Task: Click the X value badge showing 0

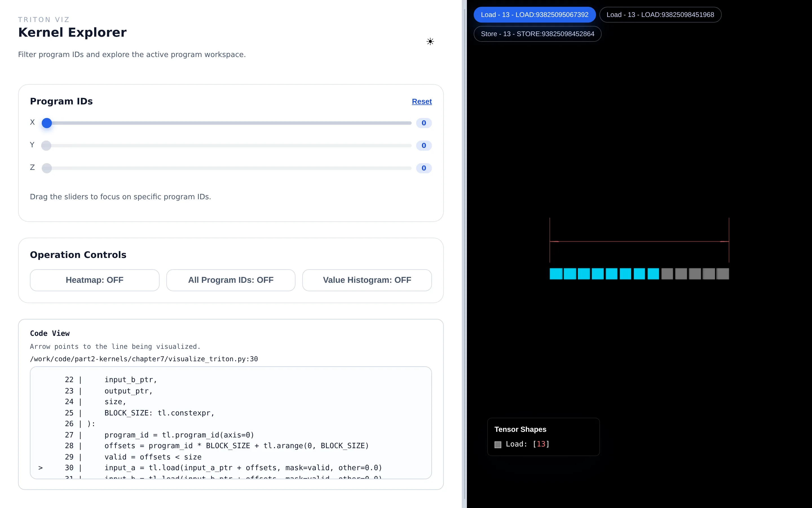Action: point(423,123)
